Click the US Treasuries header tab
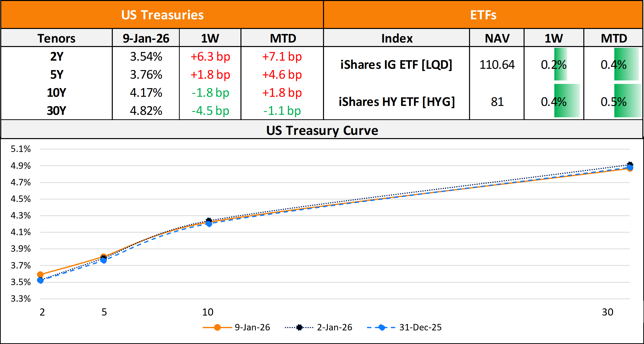 tap(162, 15)
